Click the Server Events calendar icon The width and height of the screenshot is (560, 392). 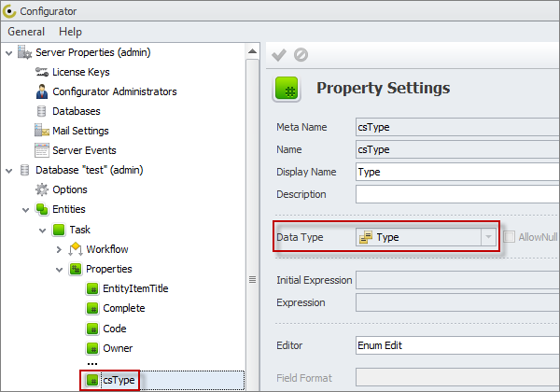coord(42,150)
